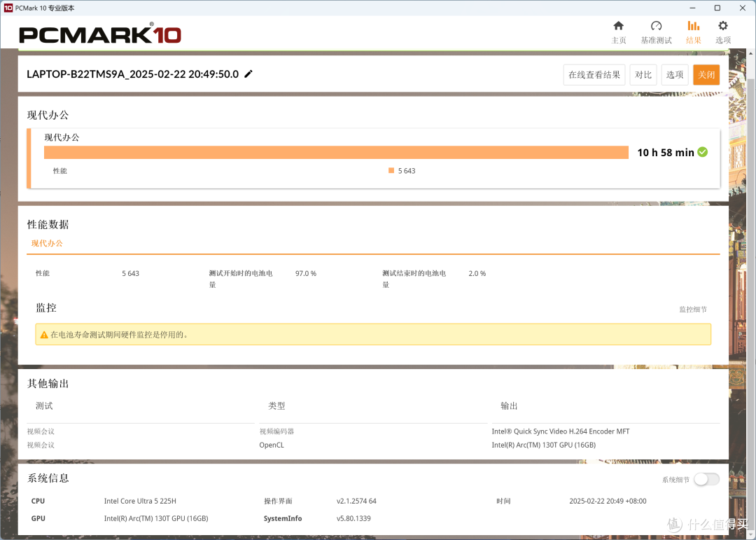The width and height of the screenshot is (756, 540).
Task: Click the orange battery life result bar
Action: pyautogui.click(x=336, y=153)
